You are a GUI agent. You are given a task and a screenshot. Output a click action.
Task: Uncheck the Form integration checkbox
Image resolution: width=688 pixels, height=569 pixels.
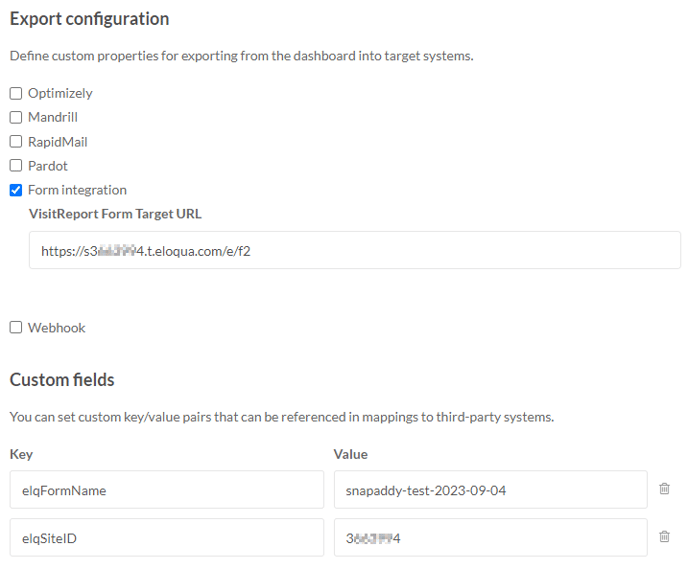pos(16,190)
